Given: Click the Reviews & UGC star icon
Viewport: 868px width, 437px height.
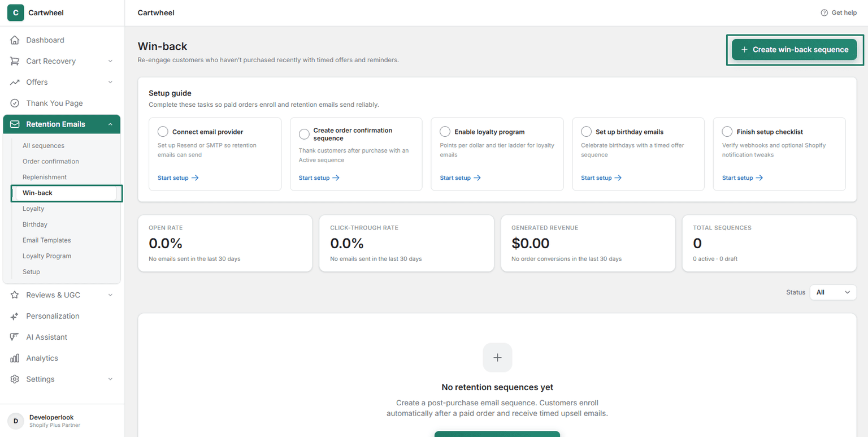Looking at the screenshot, I should pos(15,295).
